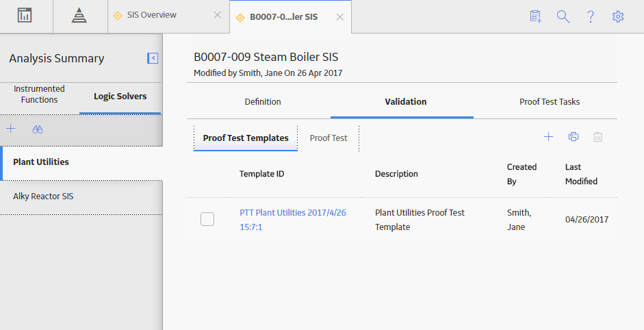Open the help question mark icon

(x=591, y=16)
